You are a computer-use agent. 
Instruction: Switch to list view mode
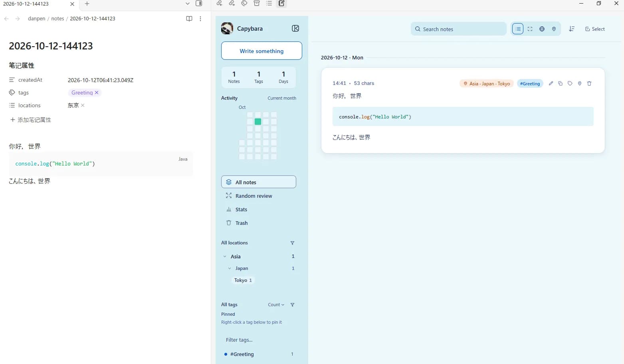pyautogui.click(x=518, y=29)
